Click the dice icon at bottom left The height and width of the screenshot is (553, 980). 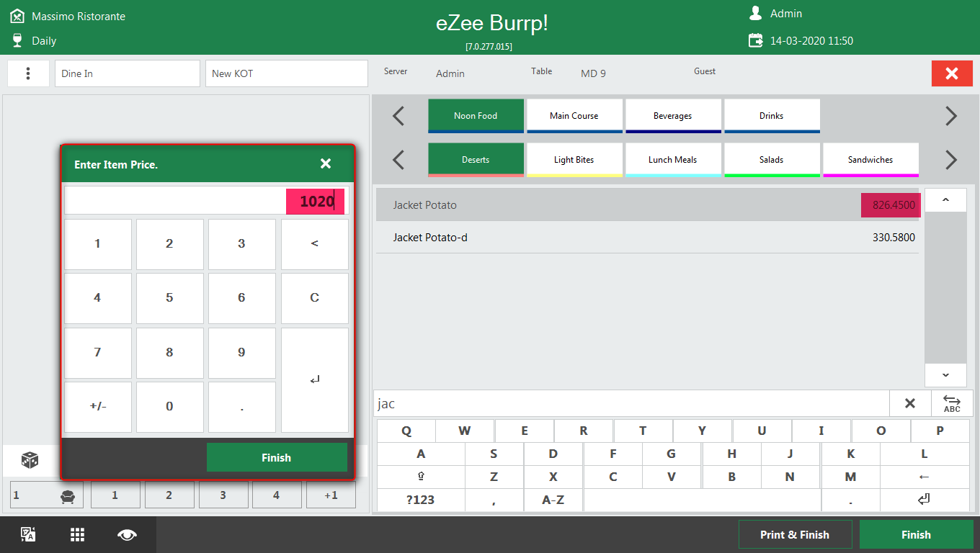pyautogui.click(x=30, y=460)
